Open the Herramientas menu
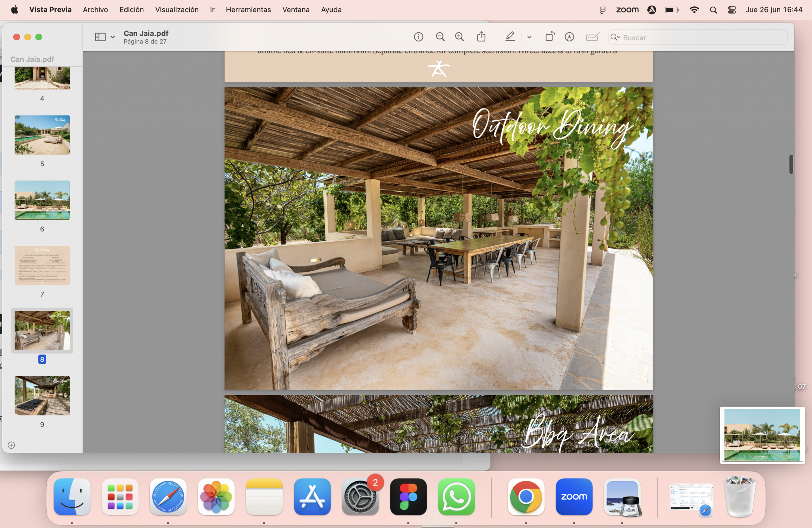Image resolution: width=812 pixels, height=528 pixels. [248, 10]
